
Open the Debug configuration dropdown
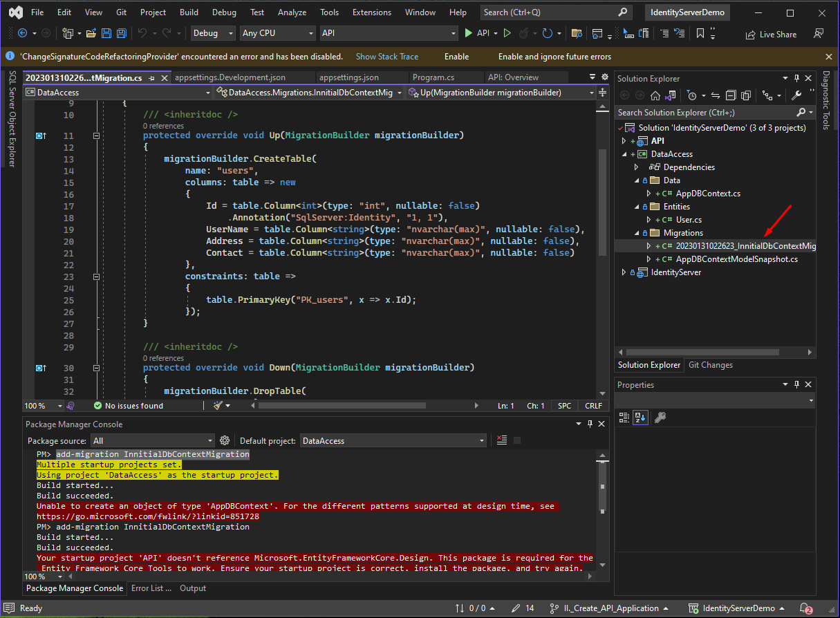(214, 33)
